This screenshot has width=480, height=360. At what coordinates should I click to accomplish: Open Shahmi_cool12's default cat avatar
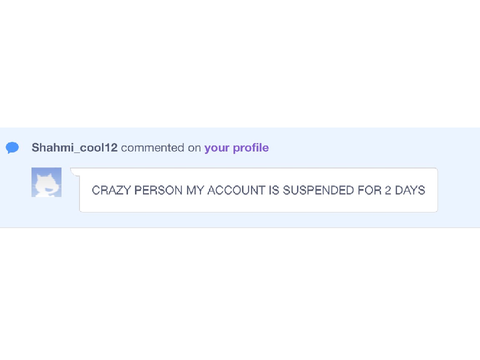click(x=46, y=182)
